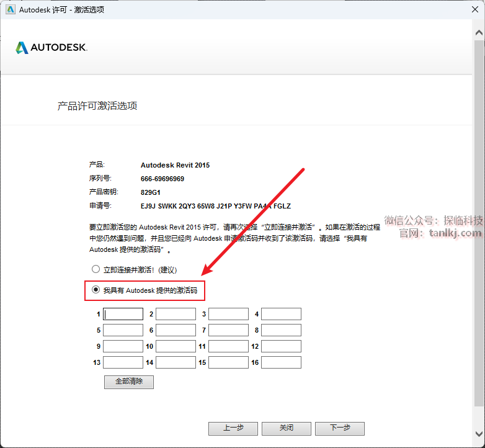Select "我具有 Autodesk 提供的激活码" radio option
485x448 pixels.
(x=96, y=290)
